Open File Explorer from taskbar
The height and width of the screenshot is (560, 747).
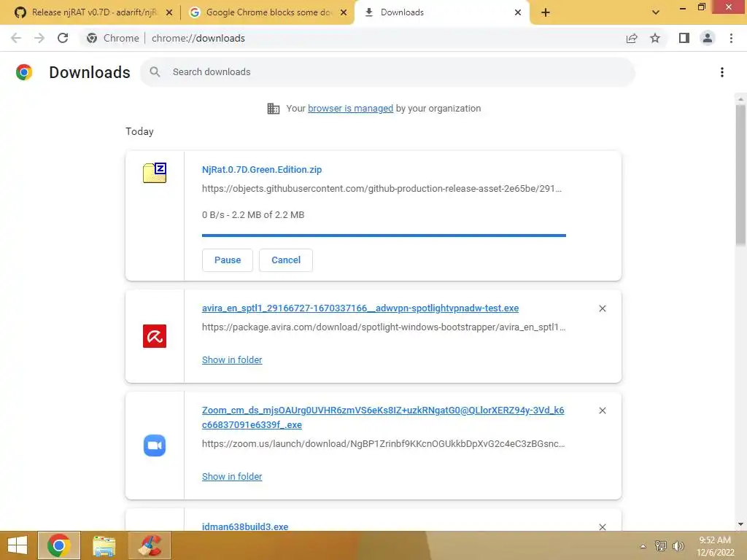point(104,545)
